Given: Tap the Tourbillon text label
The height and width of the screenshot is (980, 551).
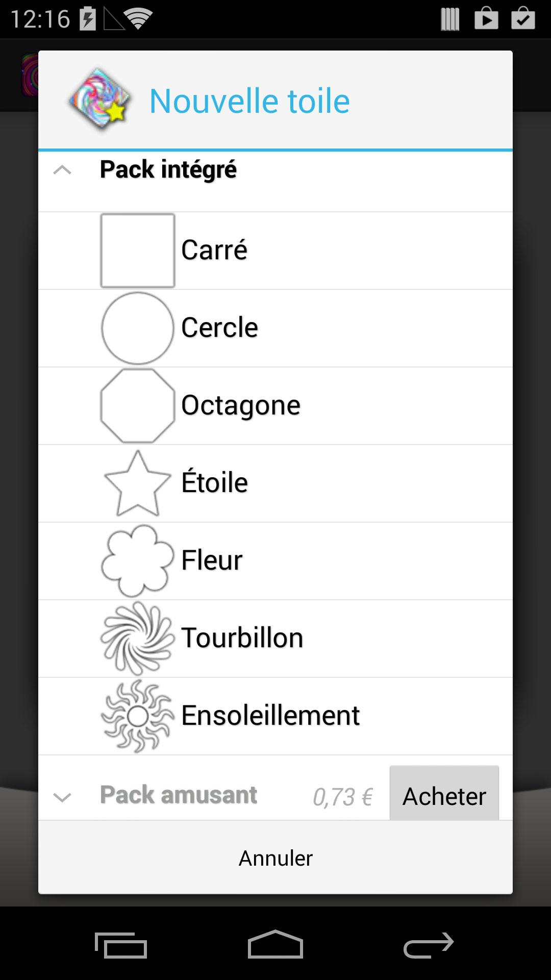Looking at the screenshot, I should [242, 638].
